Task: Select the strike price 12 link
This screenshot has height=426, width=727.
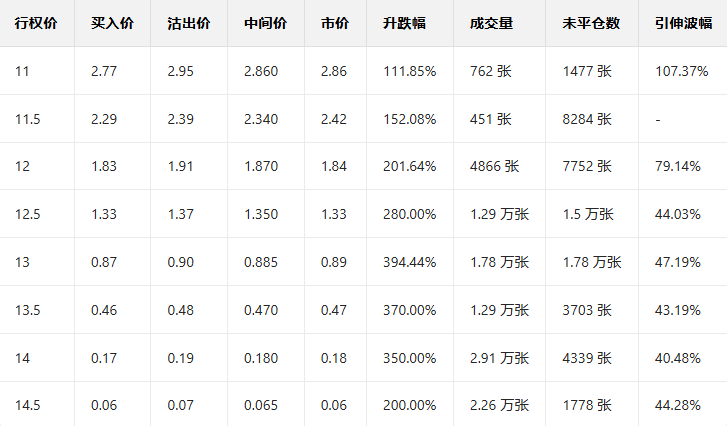Action: pyautogui.click(x=22, y=166)
